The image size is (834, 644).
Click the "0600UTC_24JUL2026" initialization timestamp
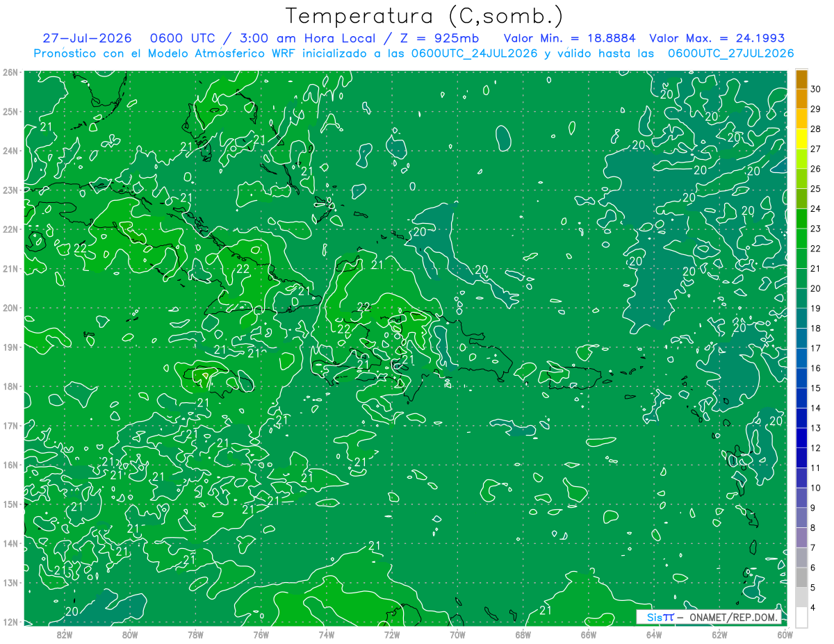[x=474, y=53]
